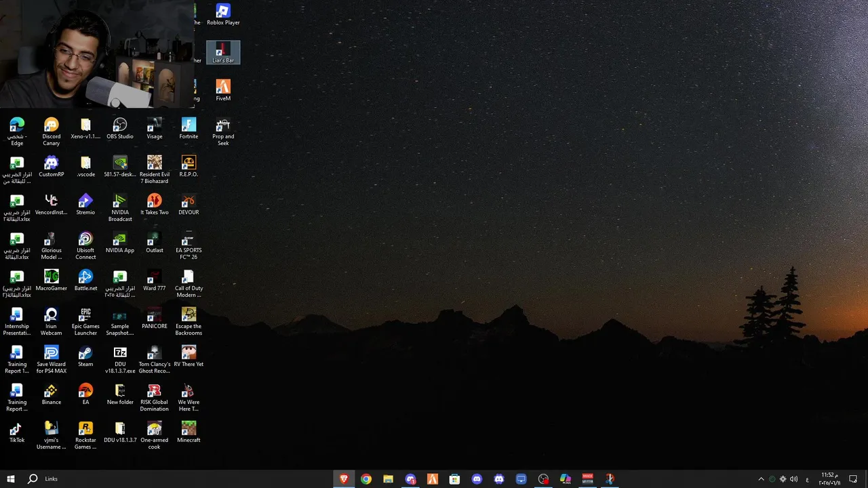Select the We Were Here game icon
868x488 pixels.
(x=189, y=397)
